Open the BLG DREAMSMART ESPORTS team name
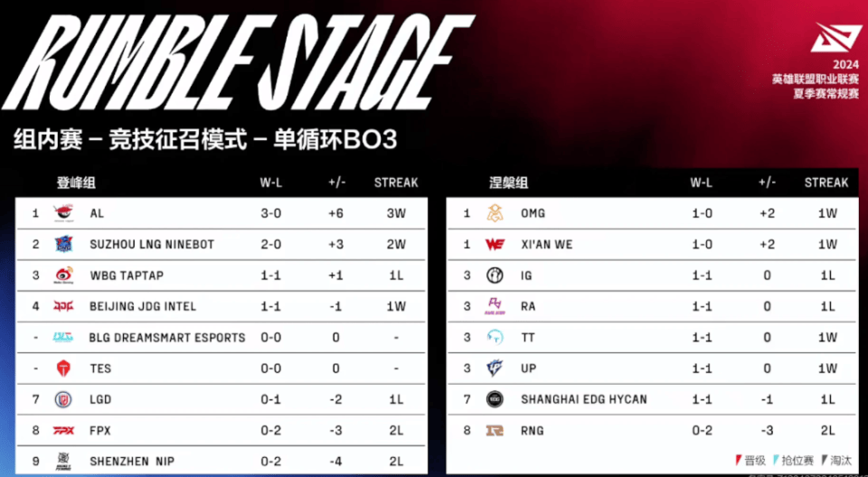The height and width of the screenshot is (477, 868). click(167, 338)
